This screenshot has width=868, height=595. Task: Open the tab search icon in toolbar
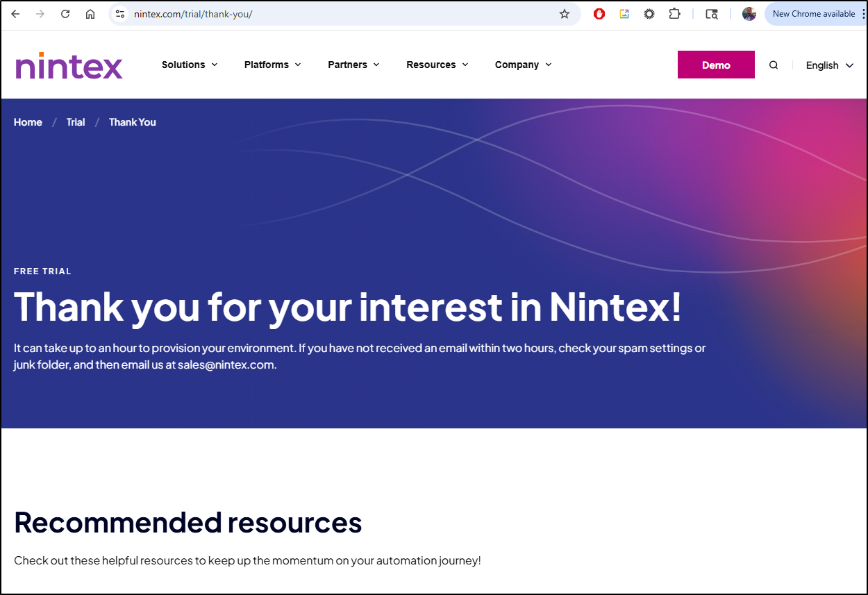pyautogui.click(x=712, y=14)
